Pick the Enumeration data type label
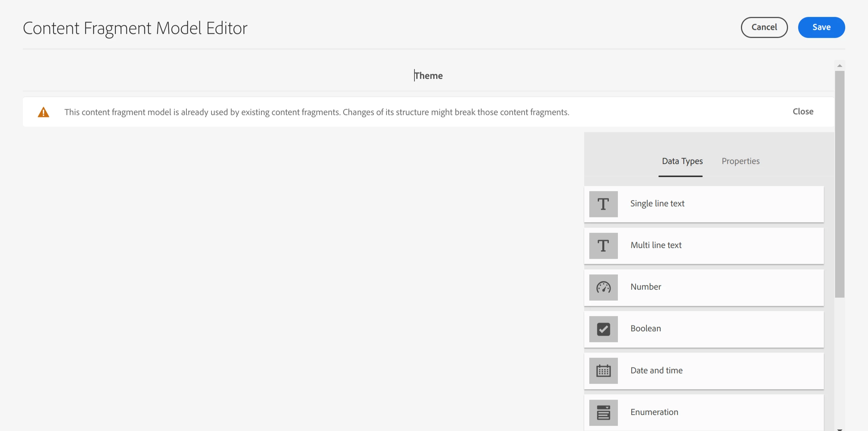868x431 pixels. point(654,412)
